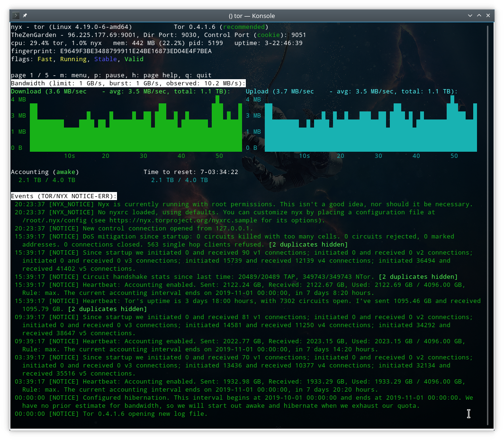Click 'New control connection opened from 127.0.0.1' line
This screenshot has height=440, width=504.
pyautogui.click(x=134, y=229)
